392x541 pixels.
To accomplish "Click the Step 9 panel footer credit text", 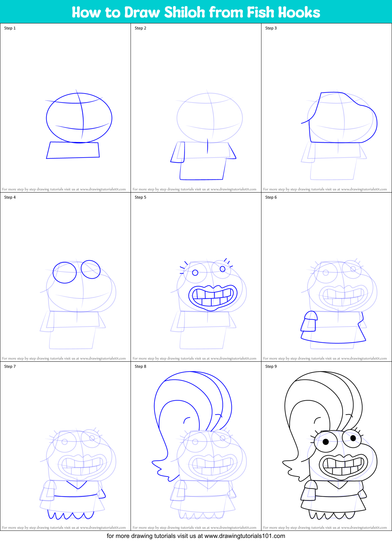I will (325, 527).
